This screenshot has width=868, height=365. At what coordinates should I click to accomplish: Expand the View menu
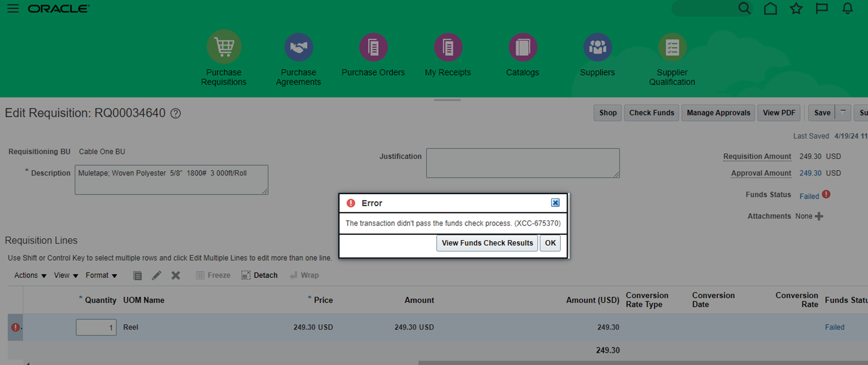click(x=66, y=275)
